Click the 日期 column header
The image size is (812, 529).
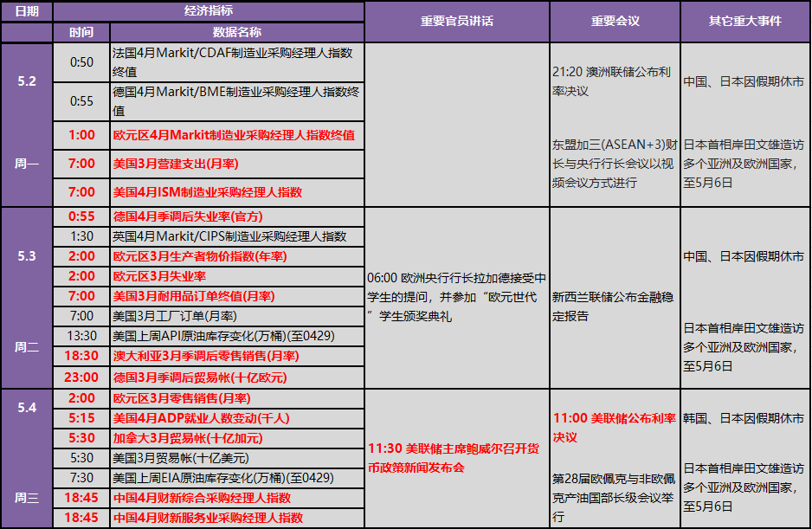[x=27, y=11]
